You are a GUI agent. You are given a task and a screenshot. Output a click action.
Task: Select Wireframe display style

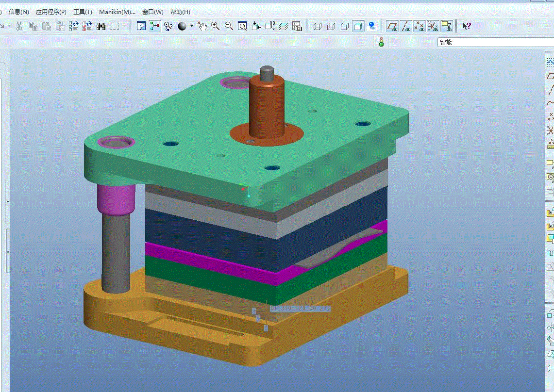318,26
